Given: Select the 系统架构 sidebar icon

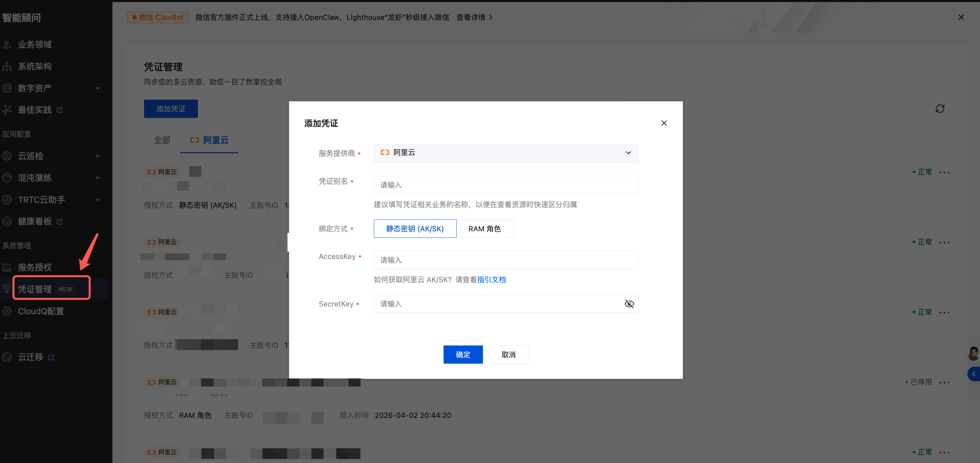Looking at the screenshot, I should point(7,66).
